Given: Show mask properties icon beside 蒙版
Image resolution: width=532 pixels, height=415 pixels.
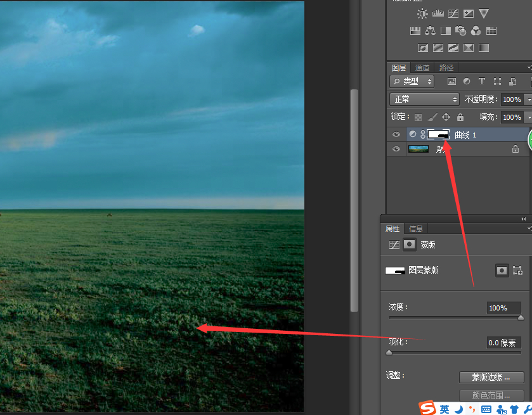Looking at the screenshot, I should 409,245.
